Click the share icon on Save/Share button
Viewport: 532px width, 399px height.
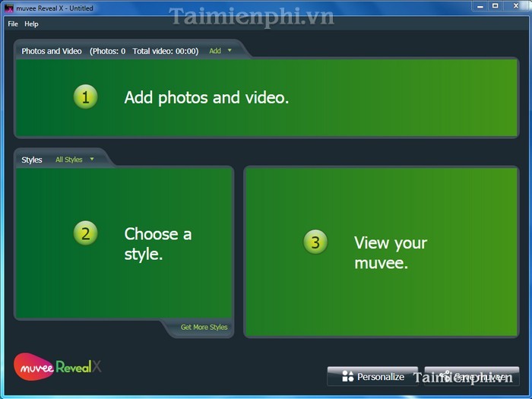click(444, 376)
